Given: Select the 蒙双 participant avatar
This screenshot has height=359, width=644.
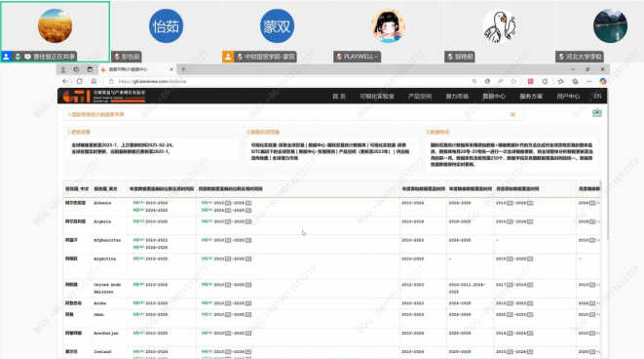Looking at the screenshot, I should point(277,26).
